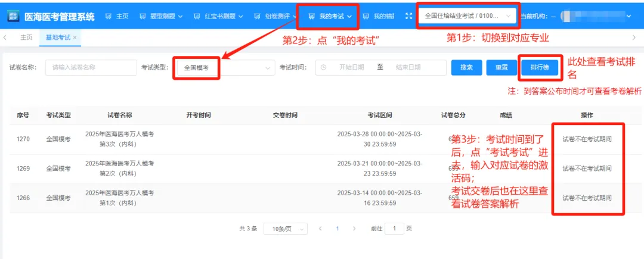644x259 pixels.
Task: Click the 医海医考管理系统 logo icon
Action: (x=14, y=17)
